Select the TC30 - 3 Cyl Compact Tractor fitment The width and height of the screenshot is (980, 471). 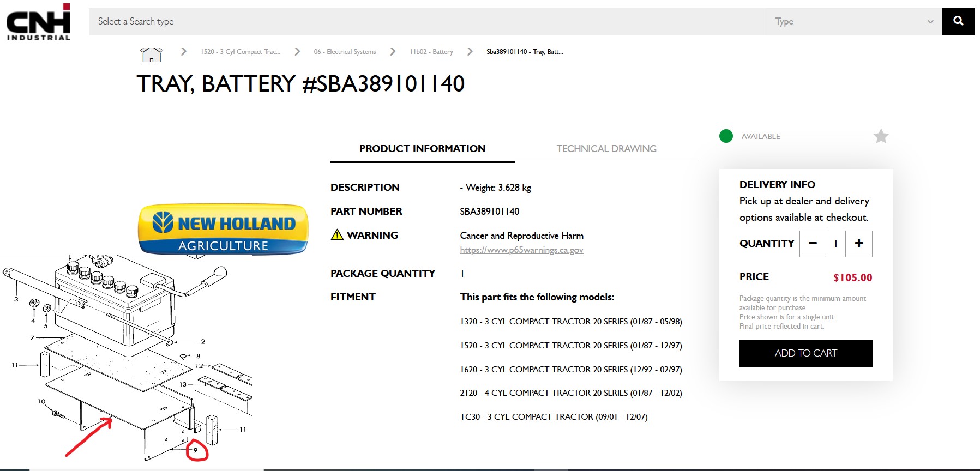554,417
